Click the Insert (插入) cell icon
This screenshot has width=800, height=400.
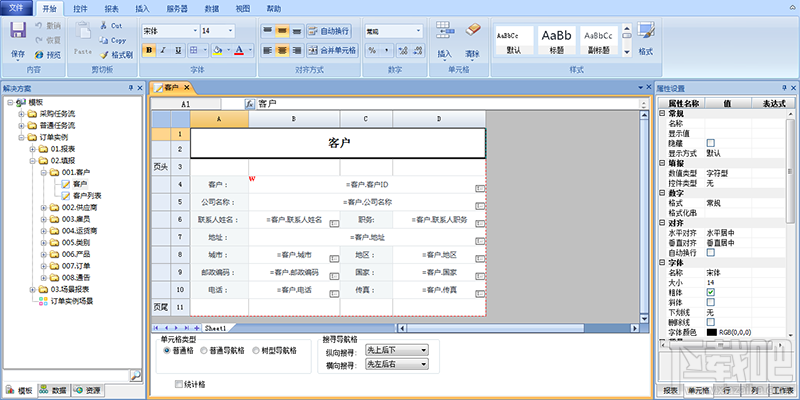(x=445, y=31)
